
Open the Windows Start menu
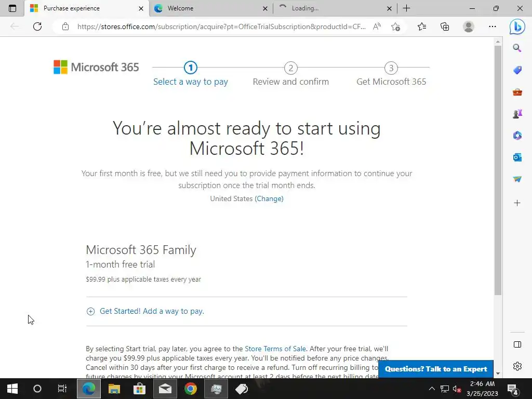click(12, 389)
